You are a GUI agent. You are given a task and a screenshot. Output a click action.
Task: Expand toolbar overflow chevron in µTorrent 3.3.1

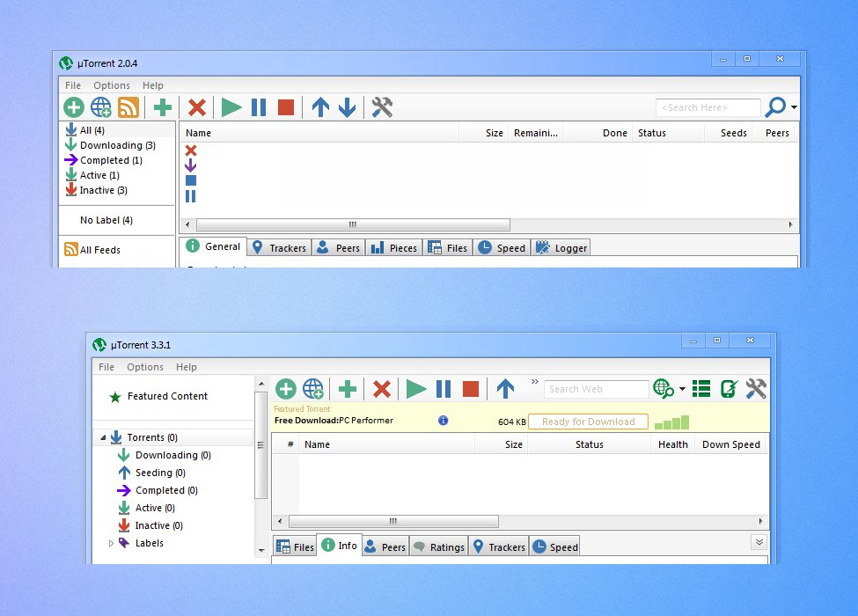point(535,381)
